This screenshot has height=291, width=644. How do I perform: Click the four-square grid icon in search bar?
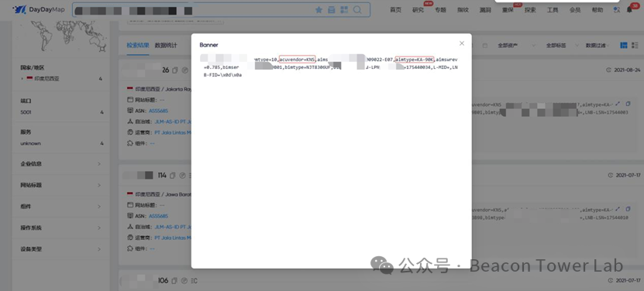pyautogui.click(x=344, y=10)
